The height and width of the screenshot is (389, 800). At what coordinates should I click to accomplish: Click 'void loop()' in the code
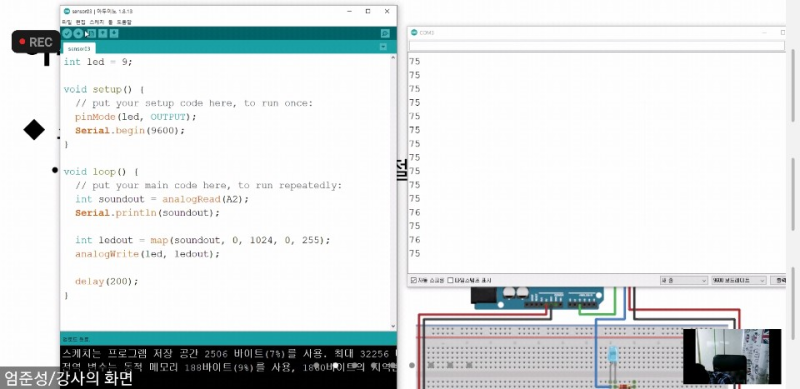[95, 172]
